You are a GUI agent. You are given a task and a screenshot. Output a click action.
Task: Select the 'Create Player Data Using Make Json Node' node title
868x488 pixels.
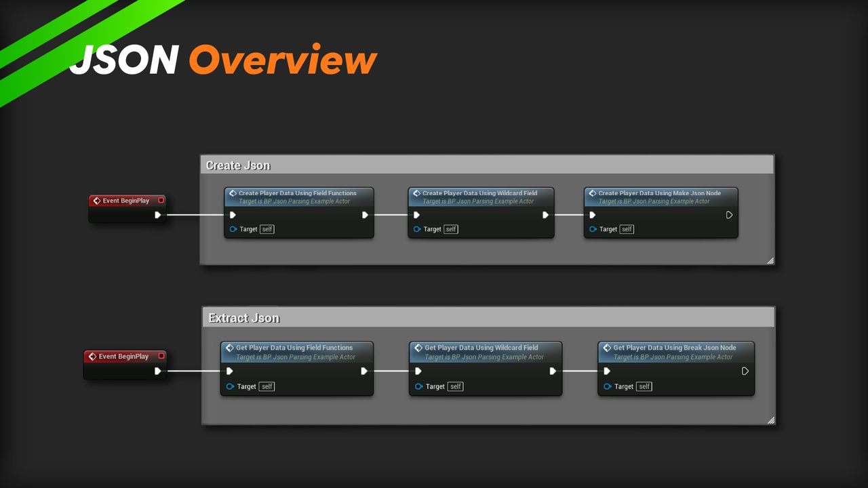pyautogui.click(x=659, y=193)
